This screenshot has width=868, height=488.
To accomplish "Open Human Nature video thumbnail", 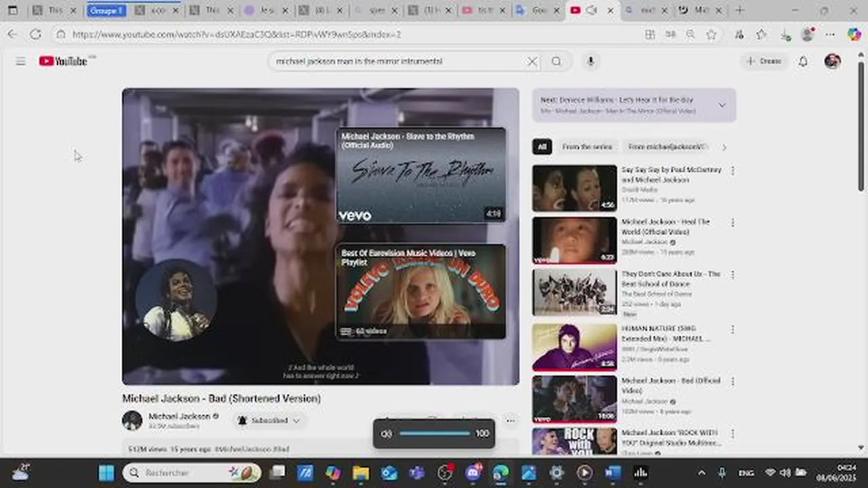I will [574, 346].
